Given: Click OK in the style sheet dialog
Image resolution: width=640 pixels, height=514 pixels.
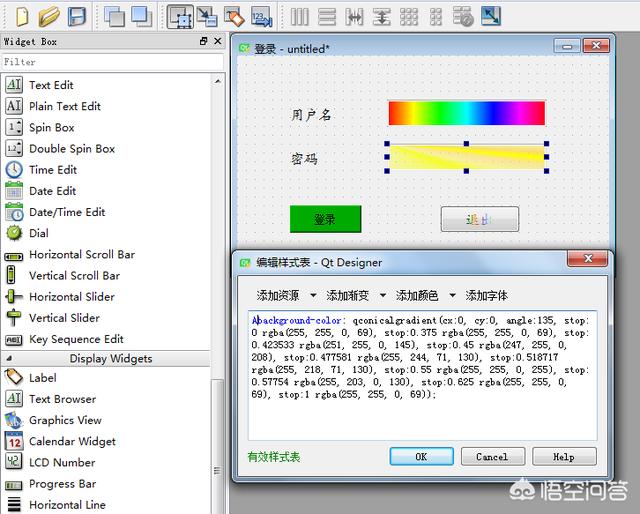Looking at the screenshot, I should tap(422, 456).
